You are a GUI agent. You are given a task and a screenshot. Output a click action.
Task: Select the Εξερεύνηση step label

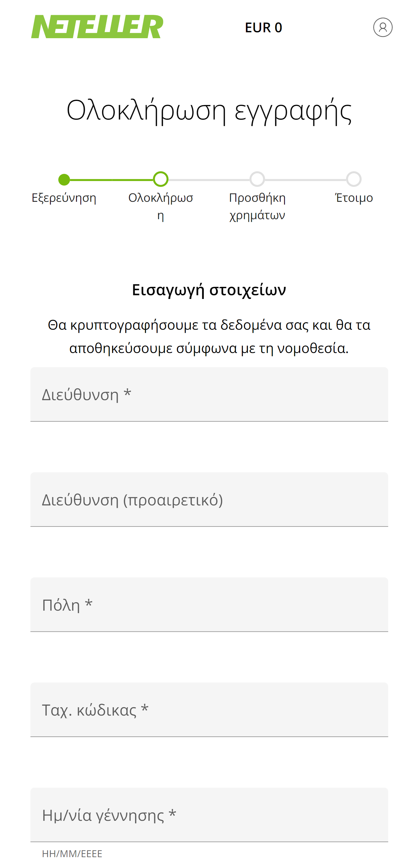tap(64, 198)
